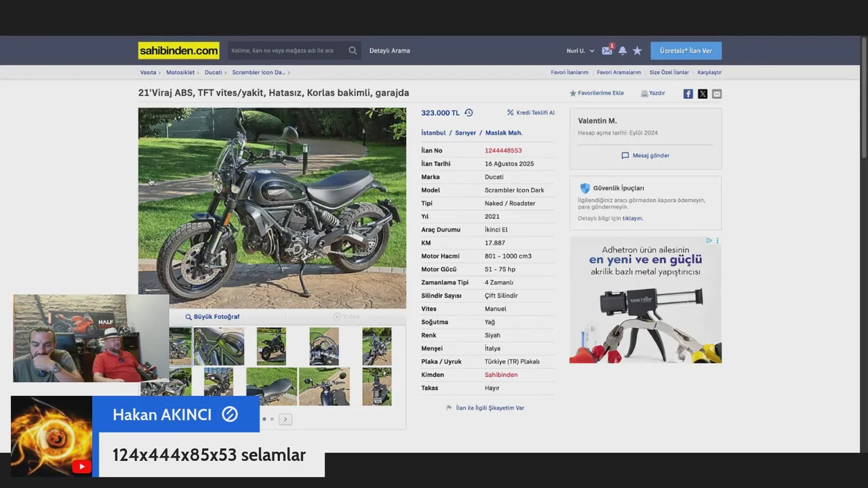Click the Adhetron advertisement banner
This screenshot has width=868, height=488.
coord(646,300)
